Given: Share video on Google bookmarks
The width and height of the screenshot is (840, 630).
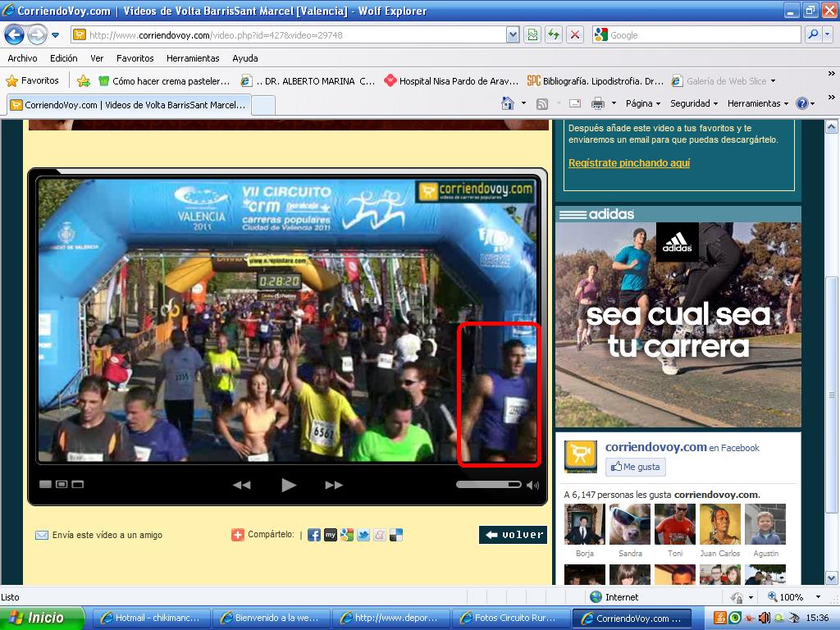Looking at the screenshot, I should pos(347,535).
